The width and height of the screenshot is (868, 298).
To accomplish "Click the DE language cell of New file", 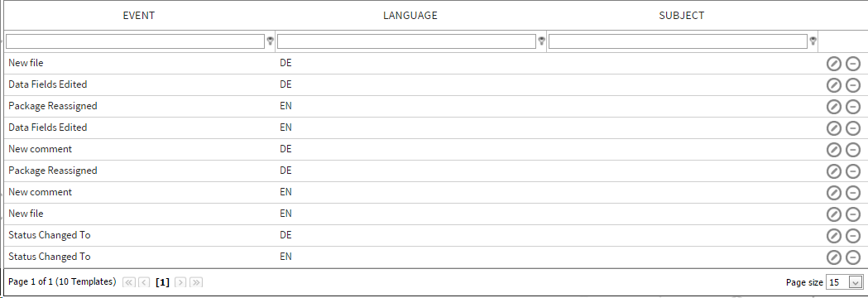I will click(285, 63).
